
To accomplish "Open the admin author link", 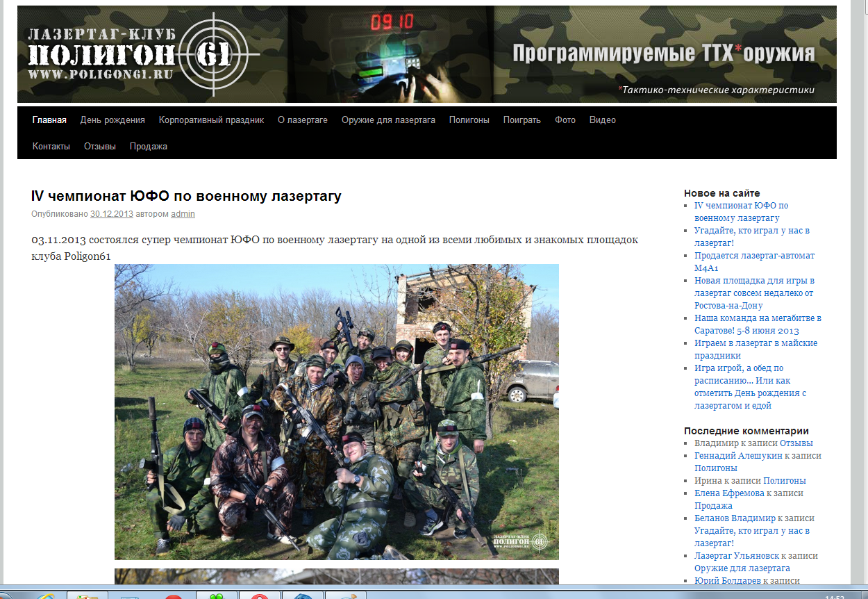I will [x=183, y=214].
